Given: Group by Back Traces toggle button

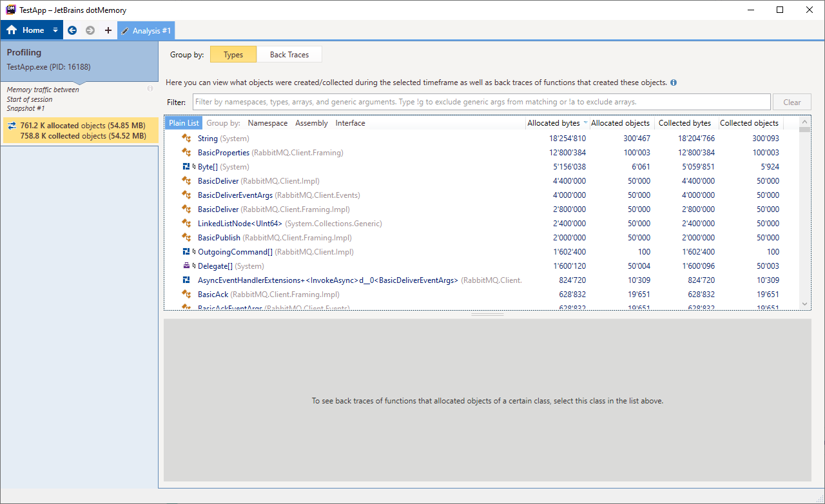Looking at the screenshot, I should [289, 55].
